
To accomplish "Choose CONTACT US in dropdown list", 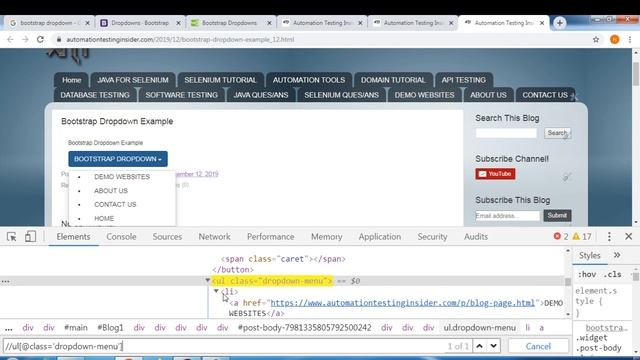I will (115, 204).
